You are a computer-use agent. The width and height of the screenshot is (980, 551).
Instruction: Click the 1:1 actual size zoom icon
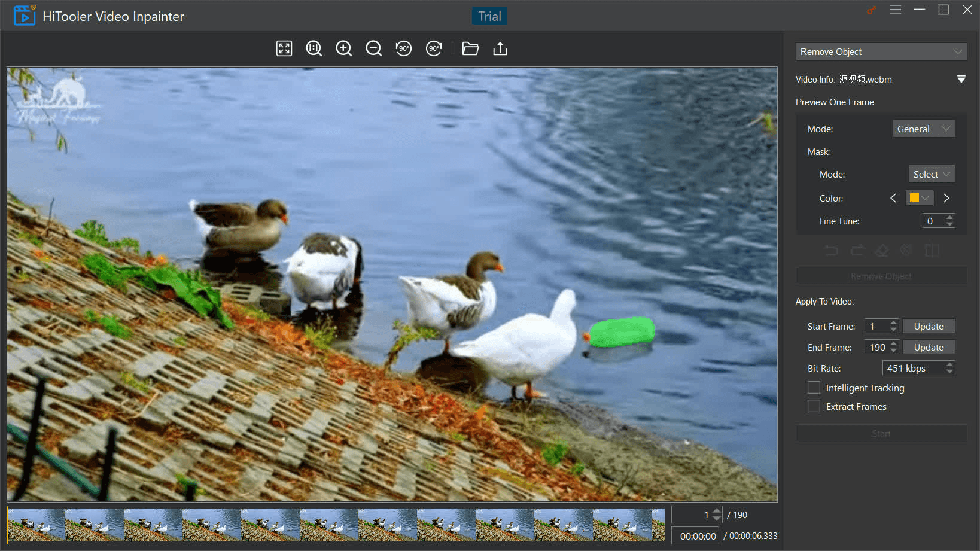point(314,48)
